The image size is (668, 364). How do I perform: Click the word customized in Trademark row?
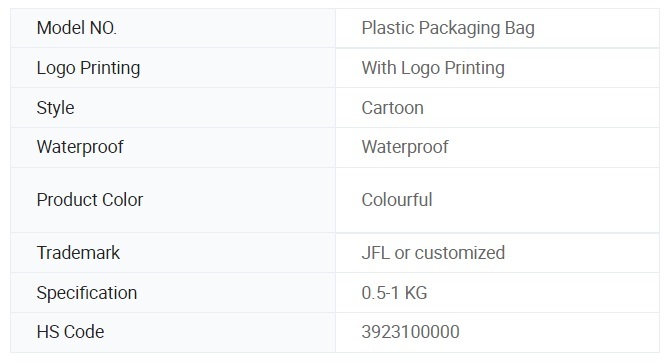(460, 253)
